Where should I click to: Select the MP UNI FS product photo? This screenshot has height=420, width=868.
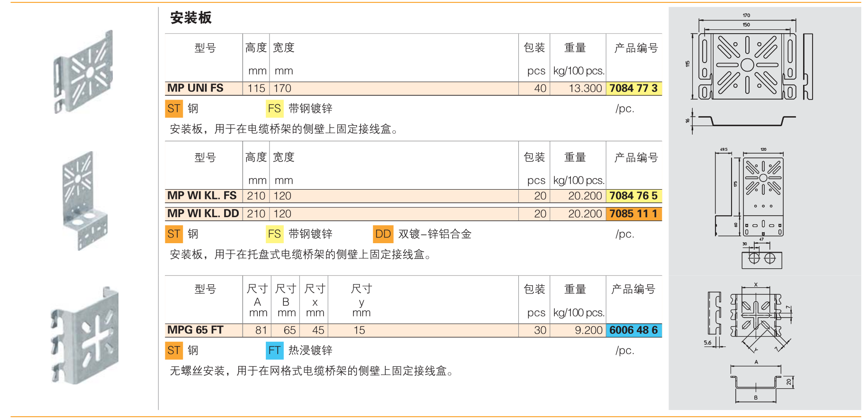coord(84,73)
